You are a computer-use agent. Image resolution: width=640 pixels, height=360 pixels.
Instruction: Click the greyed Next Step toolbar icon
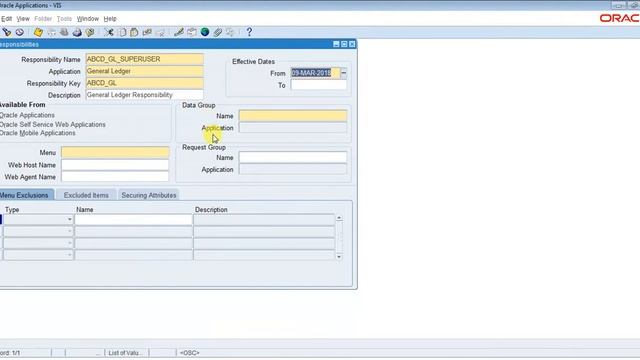51,32
